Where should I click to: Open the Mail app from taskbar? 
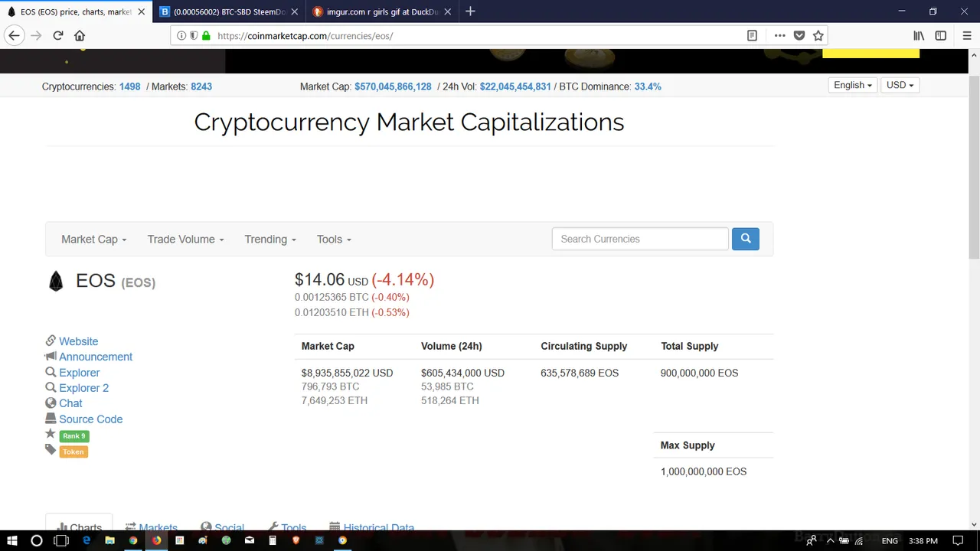pyautogui.click(x=250, y=540)
